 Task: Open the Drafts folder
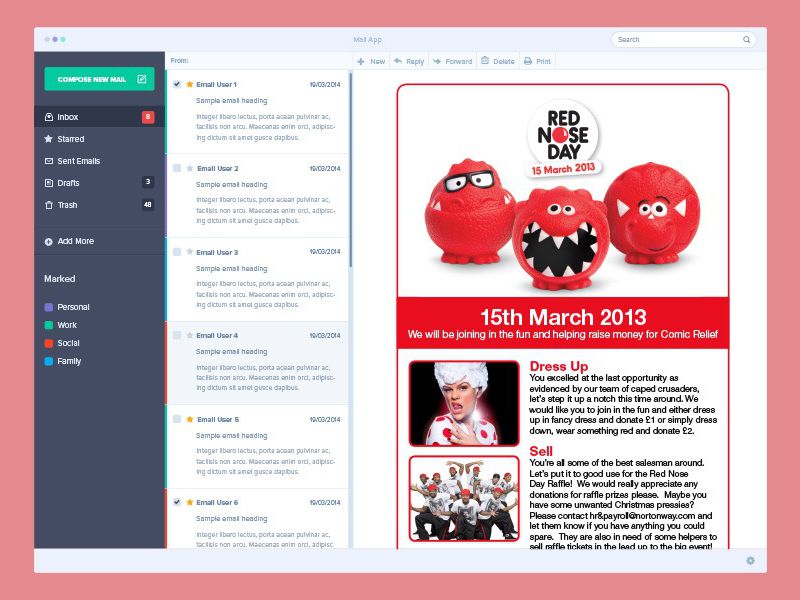(99, 183)
